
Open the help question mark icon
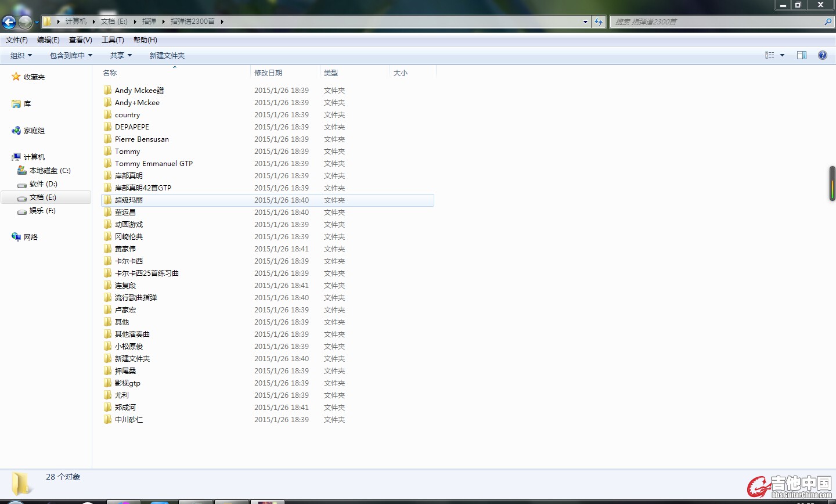click(x=822, y=55)
